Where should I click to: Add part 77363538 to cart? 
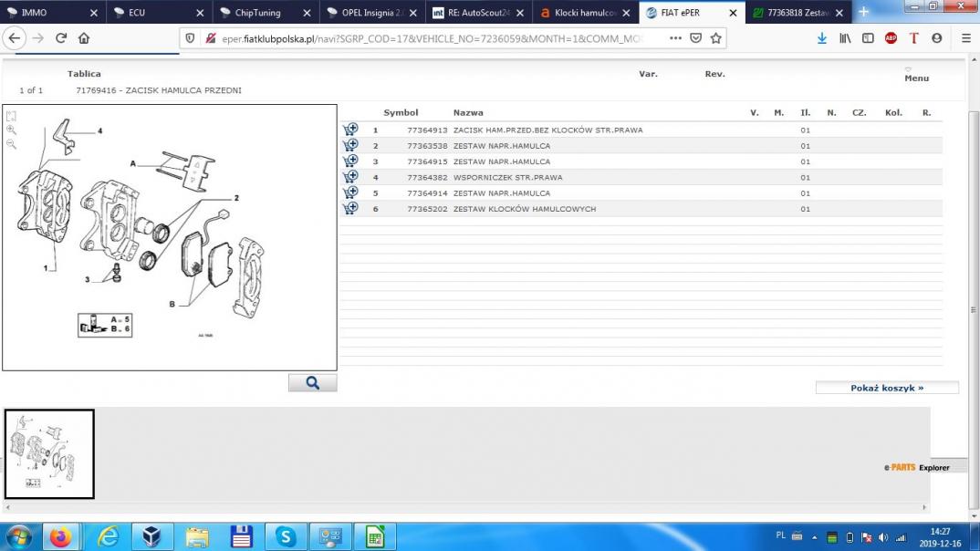tap(350, 145)
